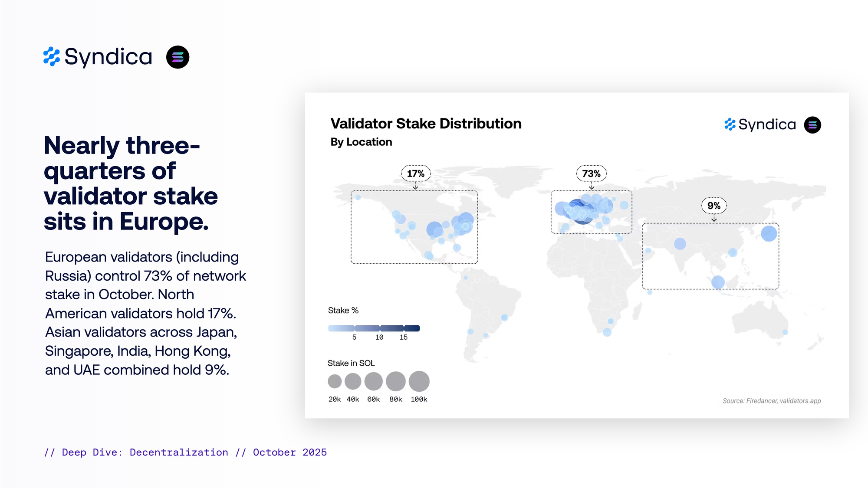The width and height of the screenshot is (868, 488).
Task: Click the 40k stake legend circle
Action: click(353, 381)
